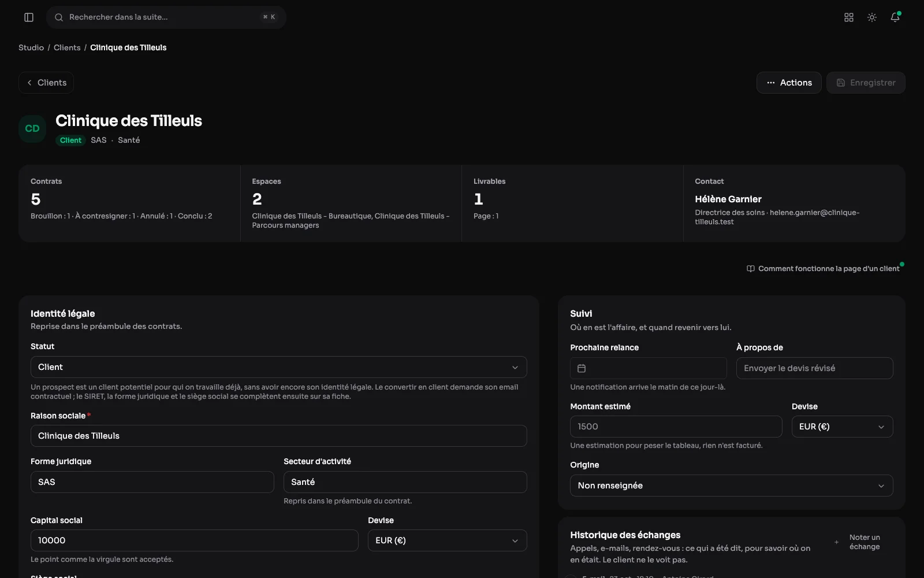Click the Capital social field

click(194, 540)
